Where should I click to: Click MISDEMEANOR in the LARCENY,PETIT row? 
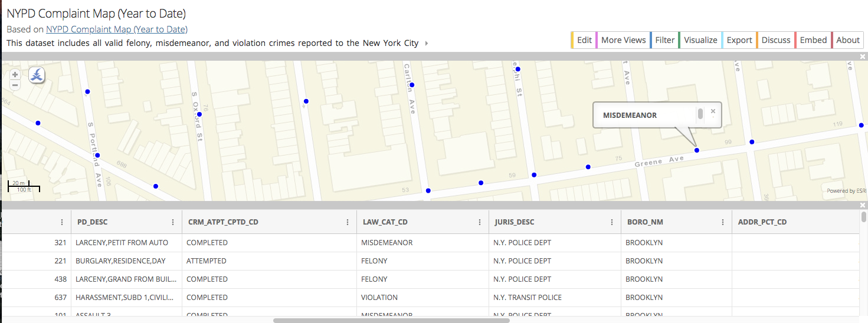pyautogui.click(x=422, y=243)
